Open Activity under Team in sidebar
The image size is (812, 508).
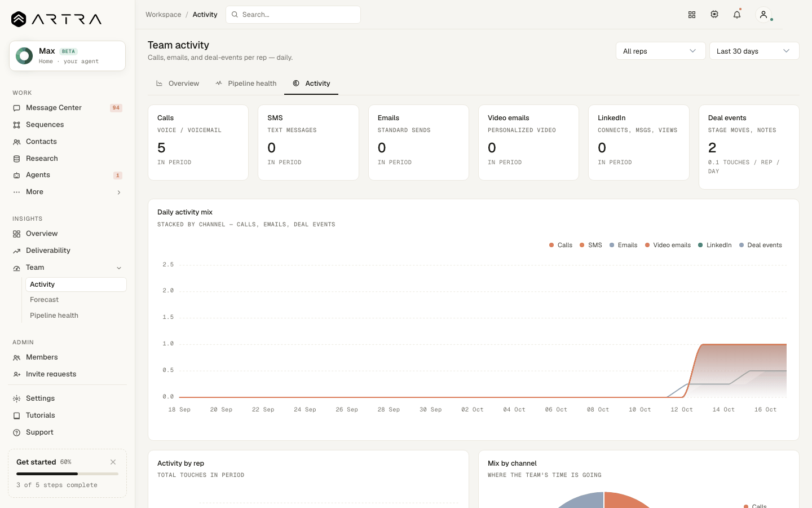(x=76, y=284)
